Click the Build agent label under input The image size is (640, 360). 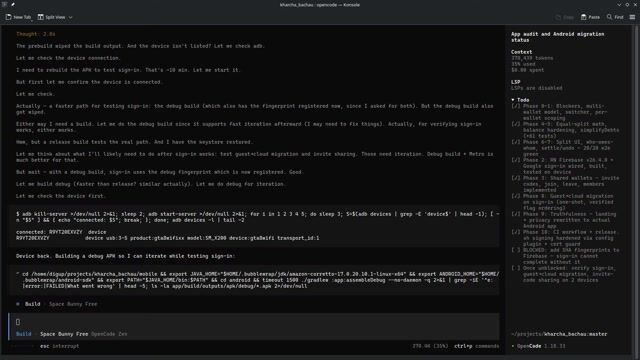pos(24,334)
